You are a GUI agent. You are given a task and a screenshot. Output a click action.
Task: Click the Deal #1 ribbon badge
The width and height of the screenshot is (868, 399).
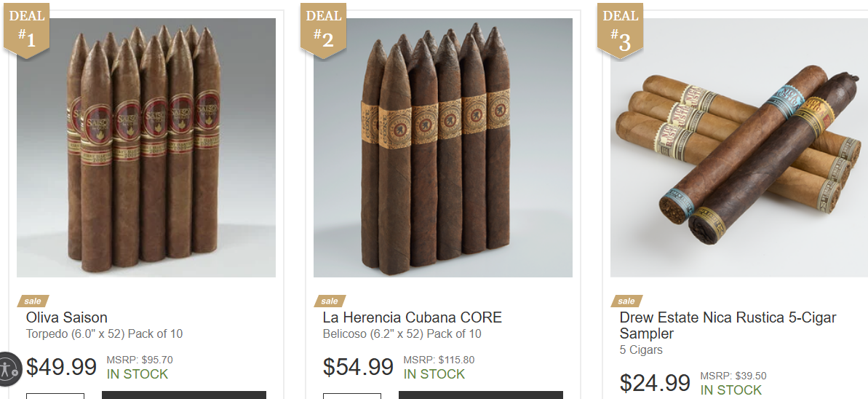click(x=27, y=30)
